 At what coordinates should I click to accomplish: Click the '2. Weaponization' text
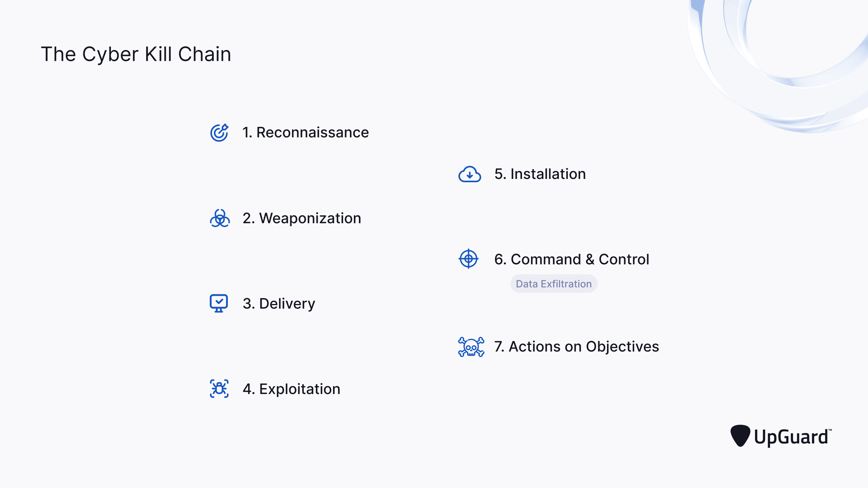(x=302, y=218)
